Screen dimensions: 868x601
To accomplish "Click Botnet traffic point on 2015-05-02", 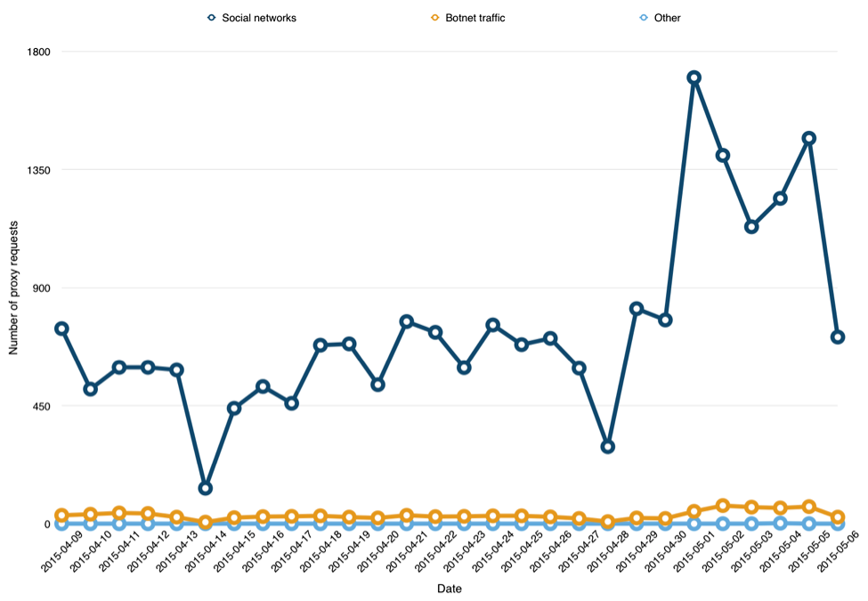I will (x=722, y=505).
